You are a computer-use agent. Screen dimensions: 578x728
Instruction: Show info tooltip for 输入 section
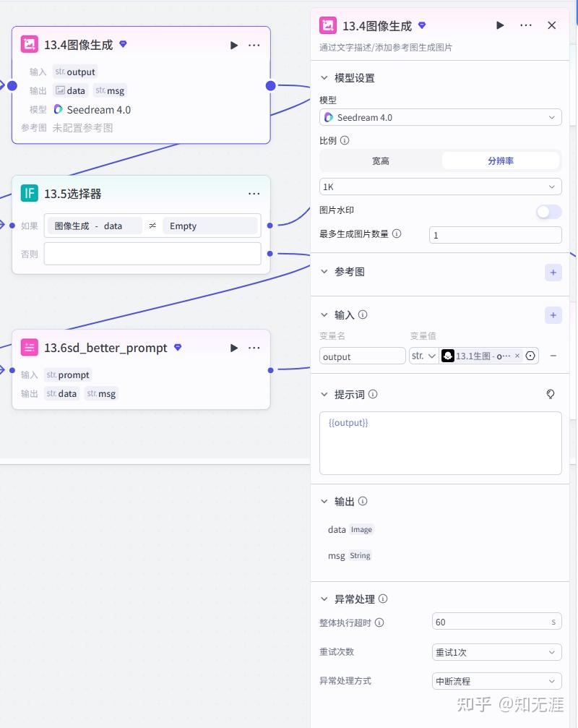pos(363,314)
